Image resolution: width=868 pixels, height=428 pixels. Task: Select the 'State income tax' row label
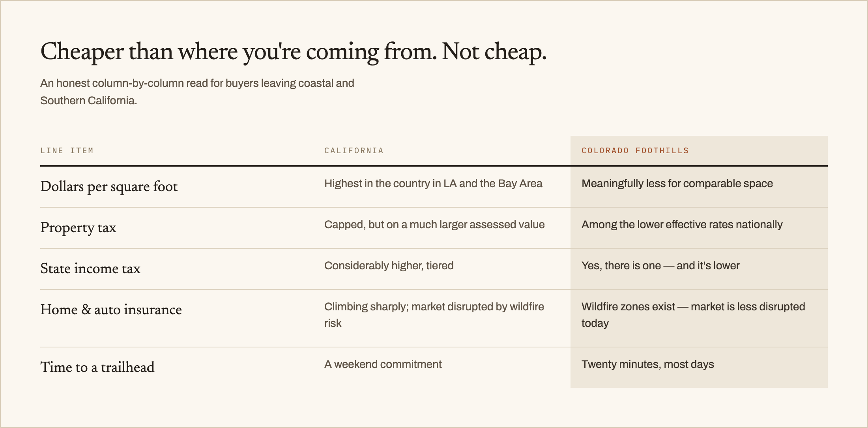tap(90, 268)
